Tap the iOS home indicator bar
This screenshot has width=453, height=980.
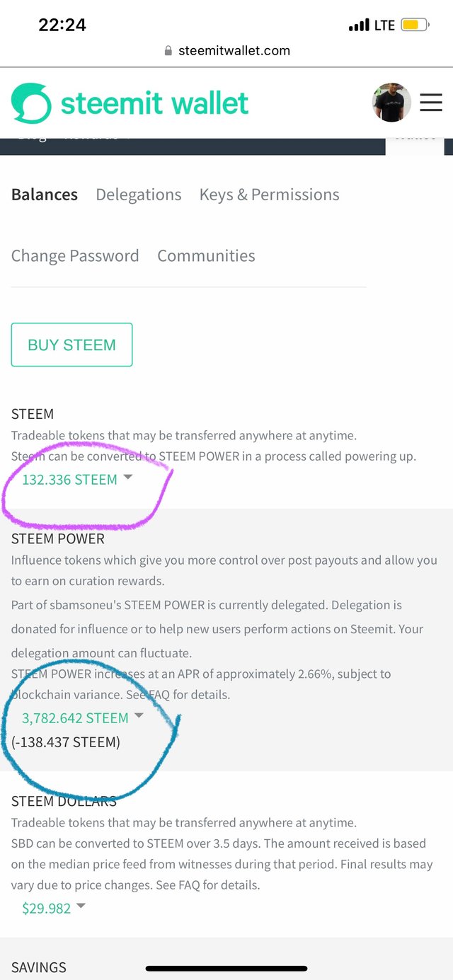click(226, 968)
